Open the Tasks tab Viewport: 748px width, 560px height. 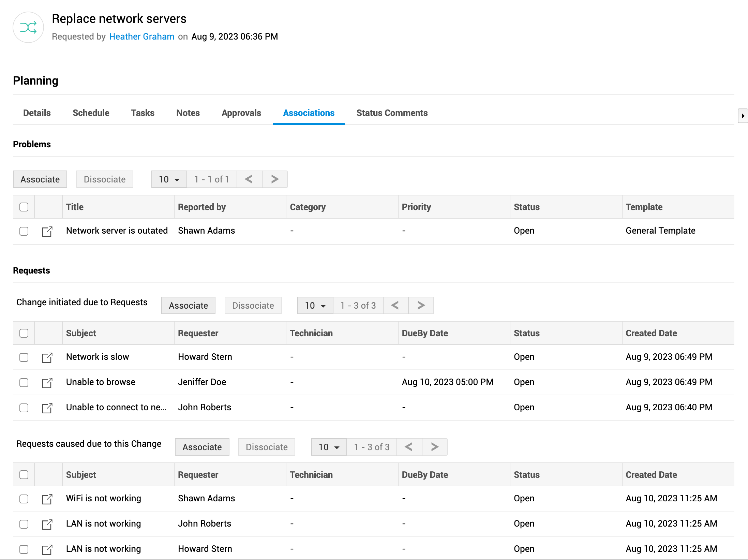tap(143, 113)
